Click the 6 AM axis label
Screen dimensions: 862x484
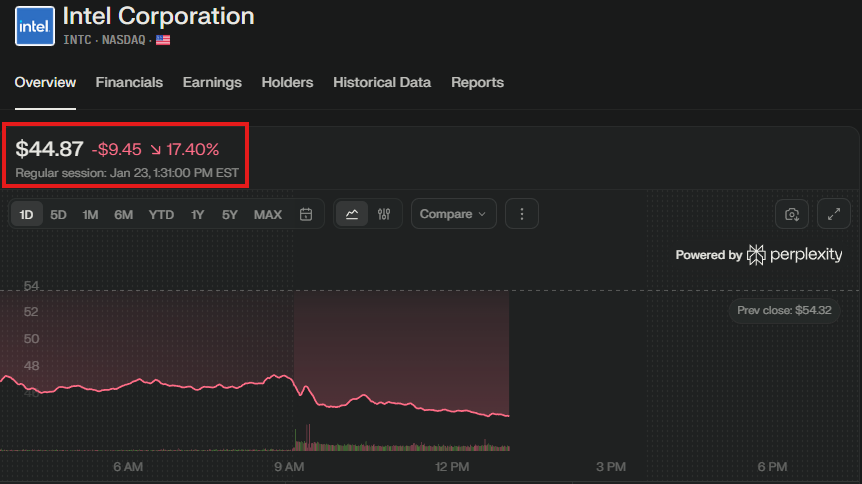coord(128,467)
